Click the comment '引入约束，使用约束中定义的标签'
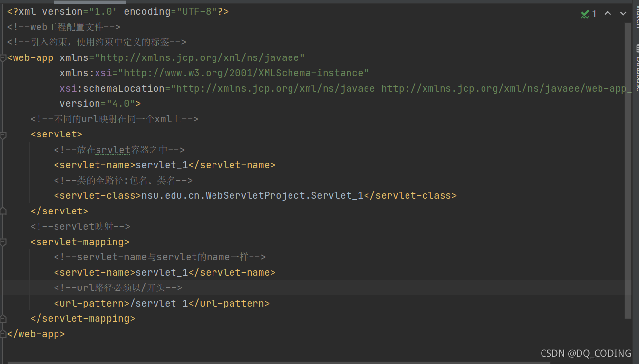The image size is (639, 364). pos(97,42)
